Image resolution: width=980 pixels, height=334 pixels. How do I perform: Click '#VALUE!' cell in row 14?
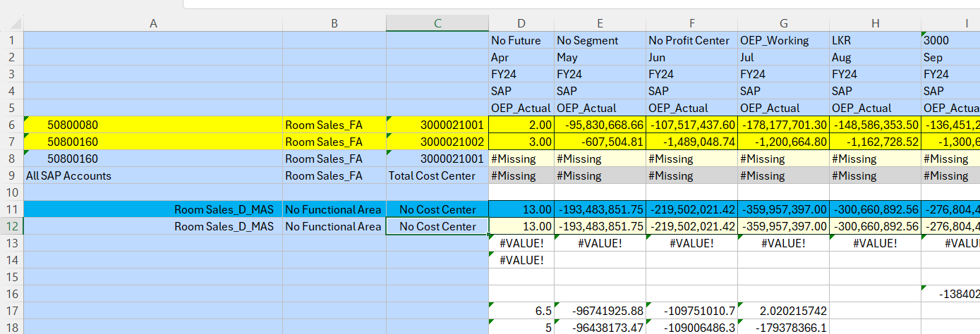pos(521,260)
